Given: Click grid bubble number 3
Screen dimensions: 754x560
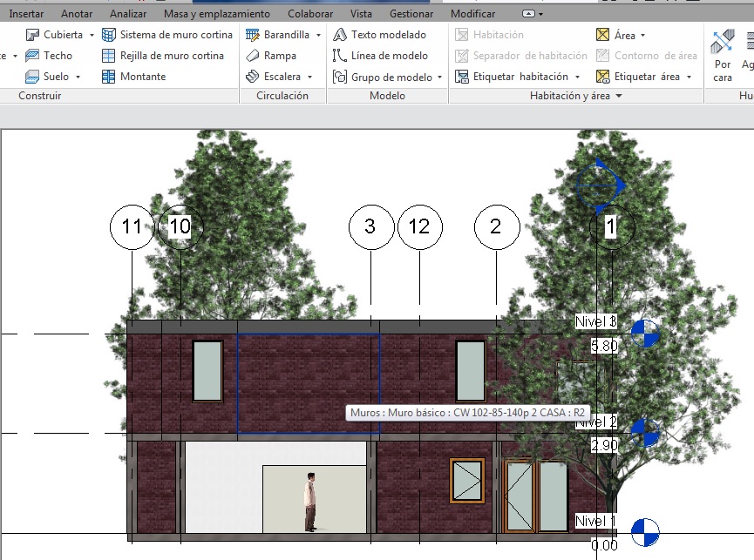Looking at the screenshot, I should (x=370, y=226).
